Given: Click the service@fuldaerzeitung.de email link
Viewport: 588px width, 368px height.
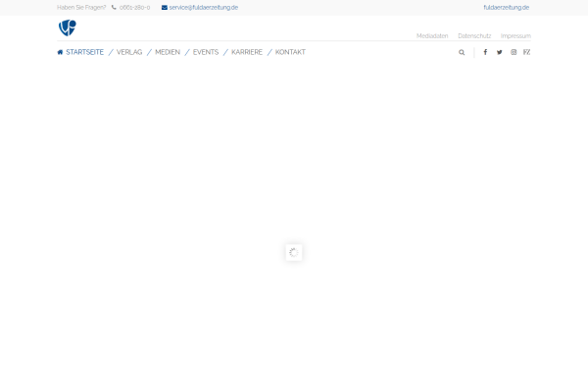Looking at the screenshot, I should [x=204, y=8].
